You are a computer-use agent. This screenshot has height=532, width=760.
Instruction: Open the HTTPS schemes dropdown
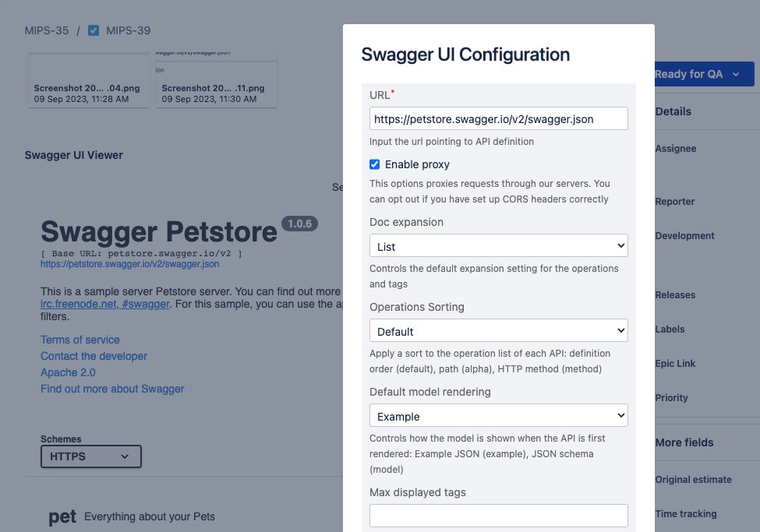tap(90, 456)
